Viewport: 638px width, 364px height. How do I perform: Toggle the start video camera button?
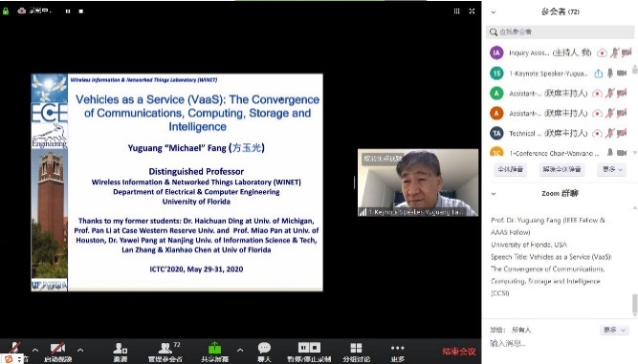57,348
